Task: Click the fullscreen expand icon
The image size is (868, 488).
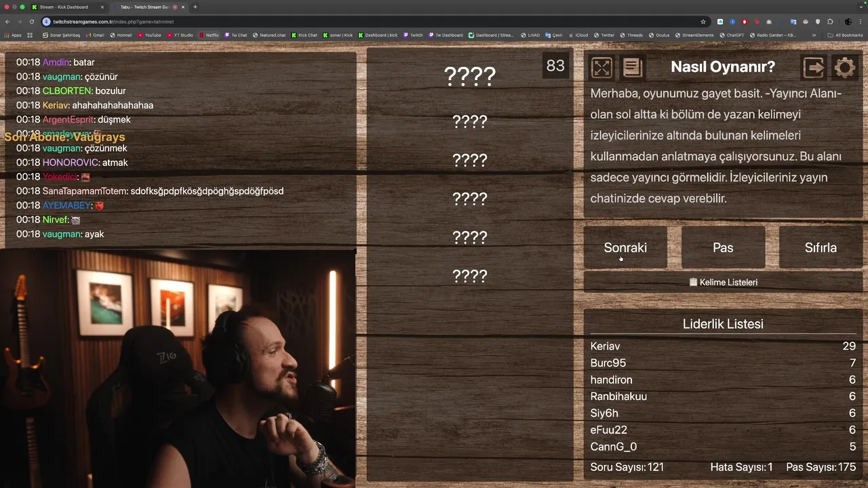Action: [601, 67]
